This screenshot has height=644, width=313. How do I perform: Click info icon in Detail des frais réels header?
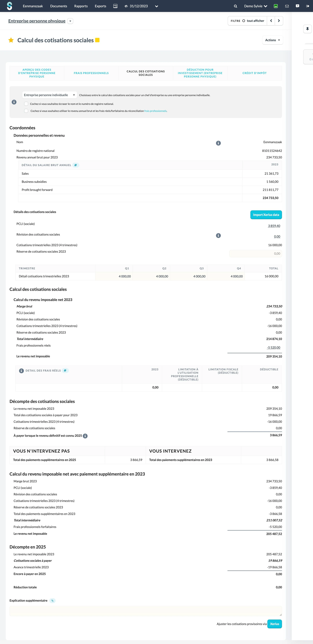21,371
